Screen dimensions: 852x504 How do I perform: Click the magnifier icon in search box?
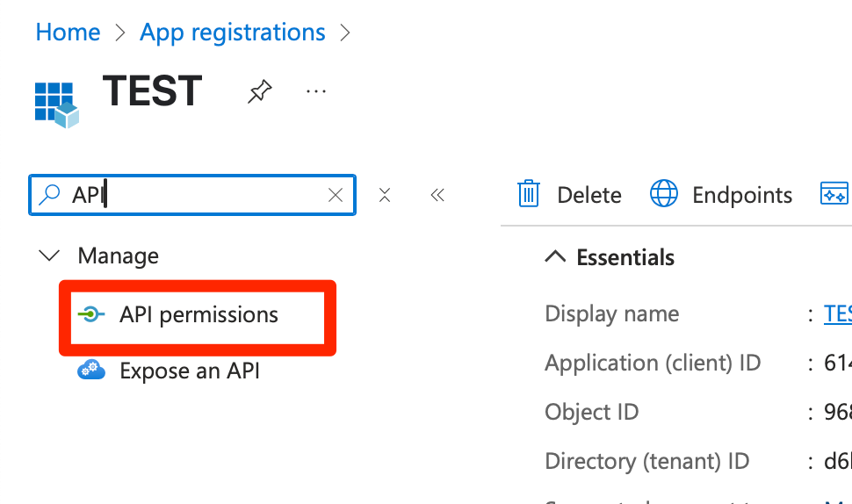coord(53,195)
